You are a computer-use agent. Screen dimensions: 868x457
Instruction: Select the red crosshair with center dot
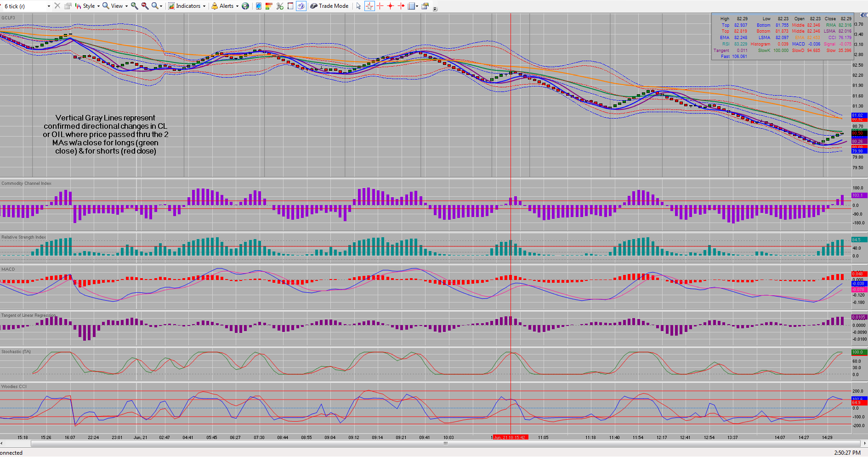click(391, 6)
